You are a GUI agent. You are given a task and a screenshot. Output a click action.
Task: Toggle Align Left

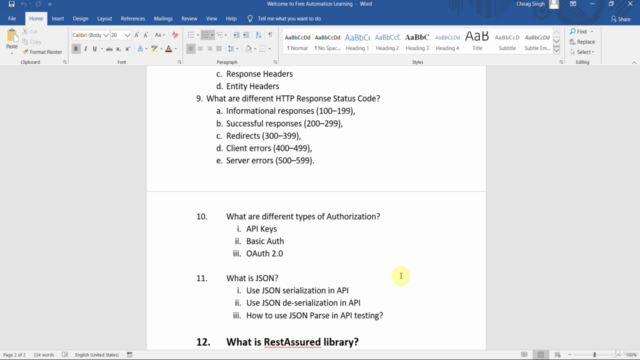click(x=191, y=49)
